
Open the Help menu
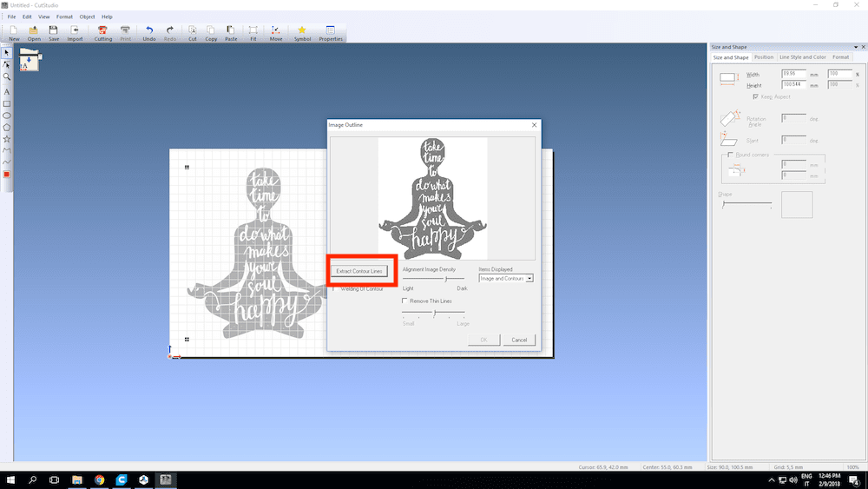[x=107, y=17]
